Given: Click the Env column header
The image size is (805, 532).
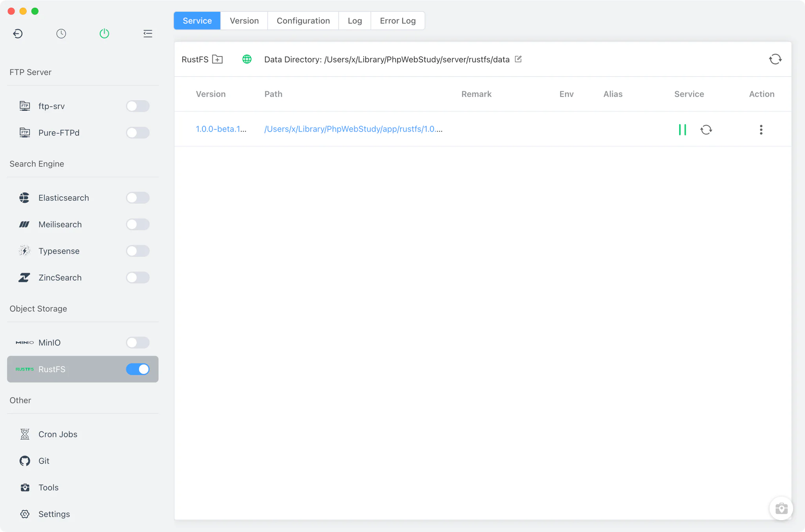Looking at the screenshot, I should coord(566,94).
